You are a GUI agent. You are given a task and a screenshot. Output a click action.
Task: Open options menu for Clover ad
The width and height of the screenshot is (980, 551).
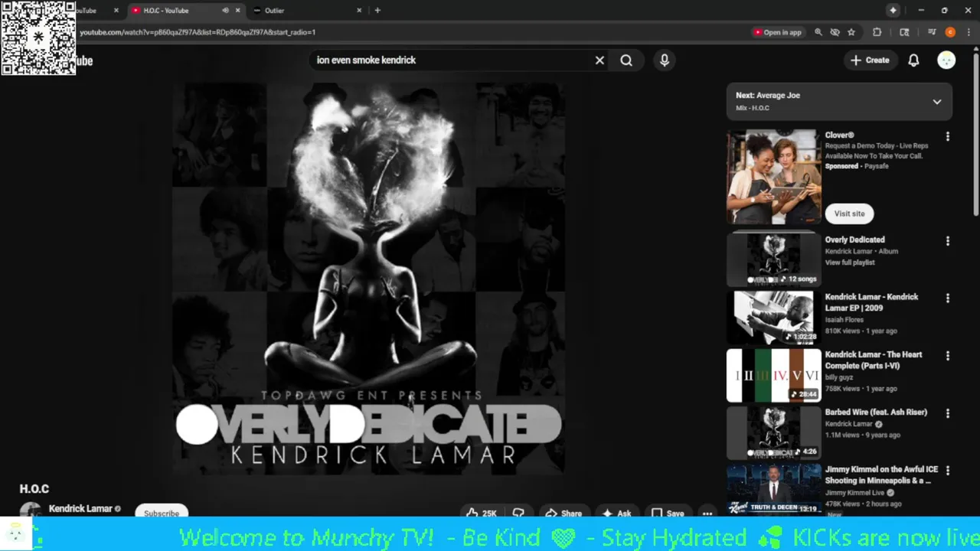coord(947,136)
